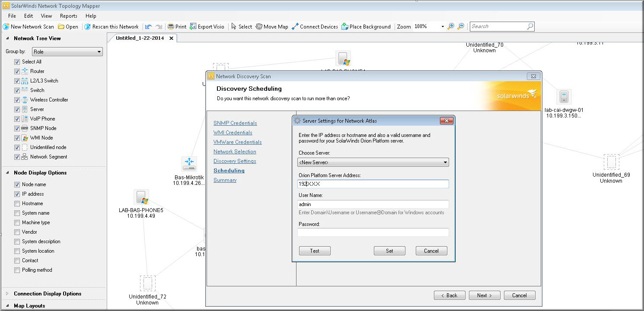644x311 pixels.
Task: Close the Untitled_1-22-2014 map tab
Action: tap(171, 38)
